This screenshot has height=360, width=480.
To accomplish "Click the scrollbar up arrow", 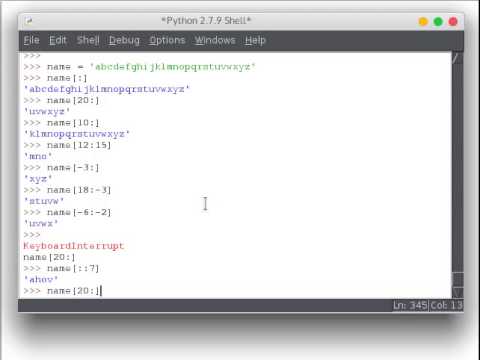I will point(458,58).
